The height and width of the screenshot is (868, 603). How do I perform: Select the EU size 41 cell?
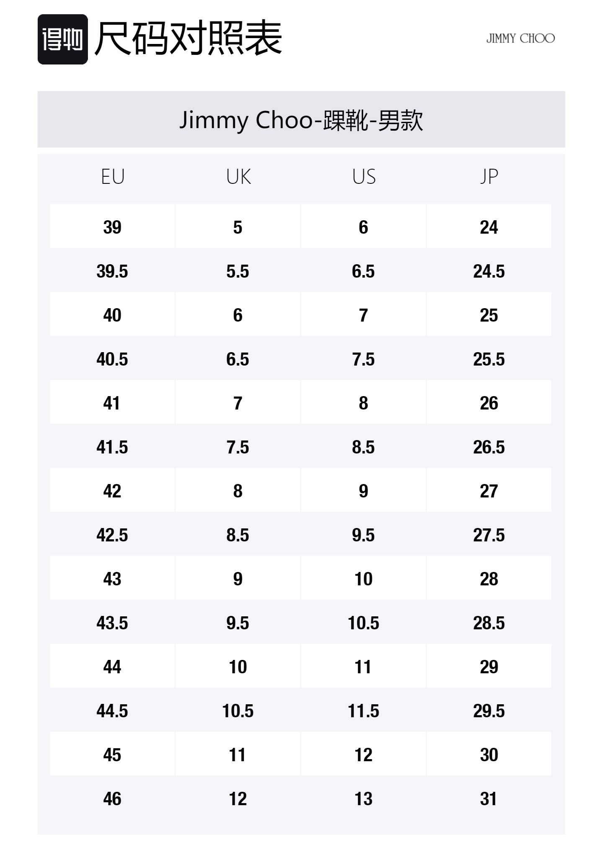112,403
